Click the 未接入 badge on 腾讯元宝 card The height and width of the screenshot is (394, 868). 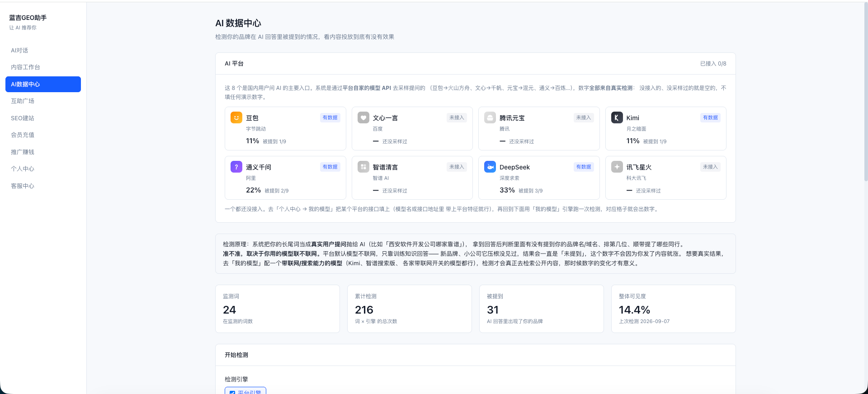(583, 117)
